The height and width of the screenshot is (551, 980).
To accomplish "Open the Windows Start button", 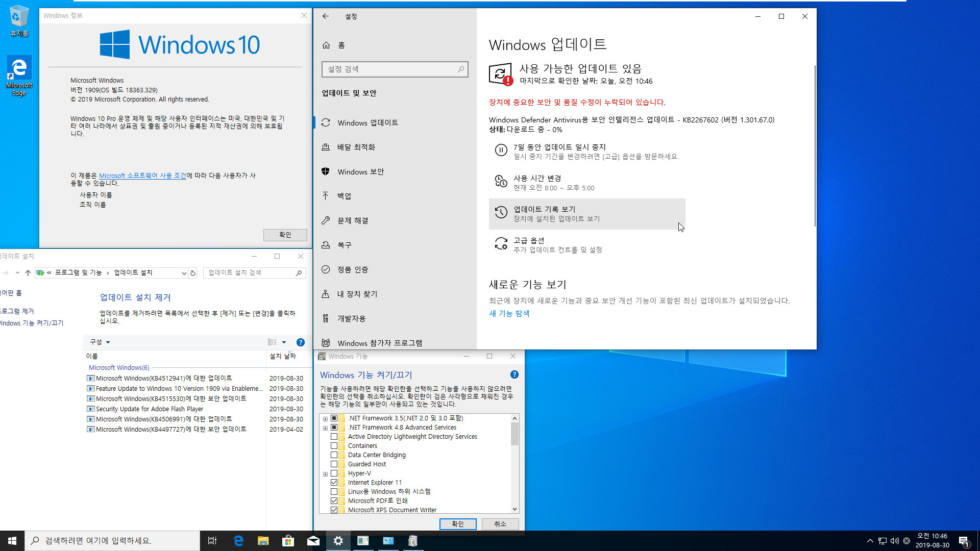I will (x=12, y=541).
